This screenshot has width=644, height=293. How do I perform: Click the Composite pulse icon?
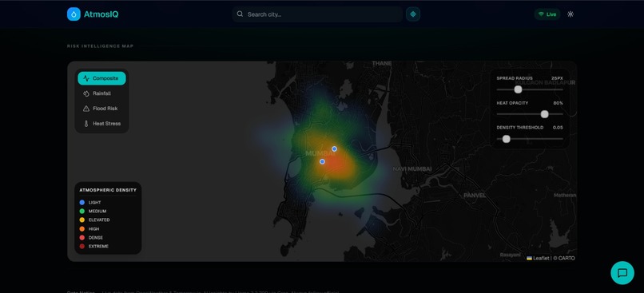coord(86,78)
